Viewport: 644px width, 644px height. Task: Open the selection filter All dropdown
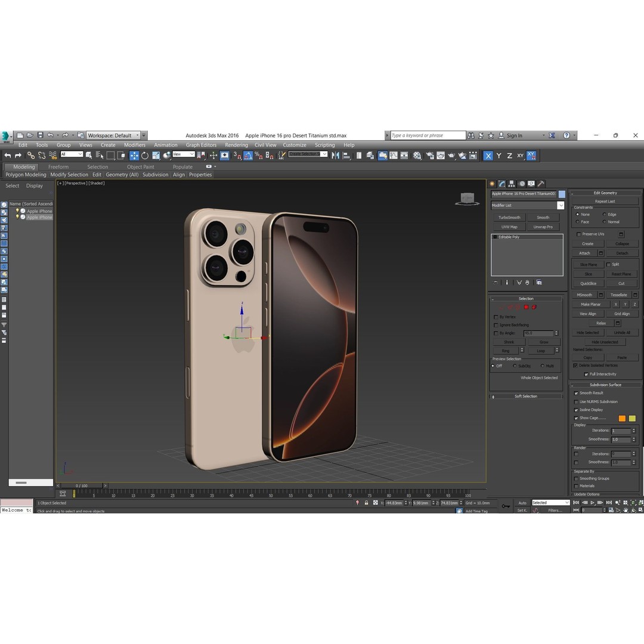72,154
